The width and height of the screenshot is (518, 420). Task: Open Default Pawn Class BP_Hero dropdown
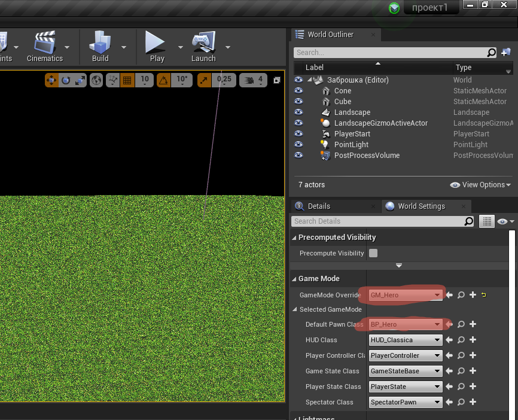tap(406, 324)
